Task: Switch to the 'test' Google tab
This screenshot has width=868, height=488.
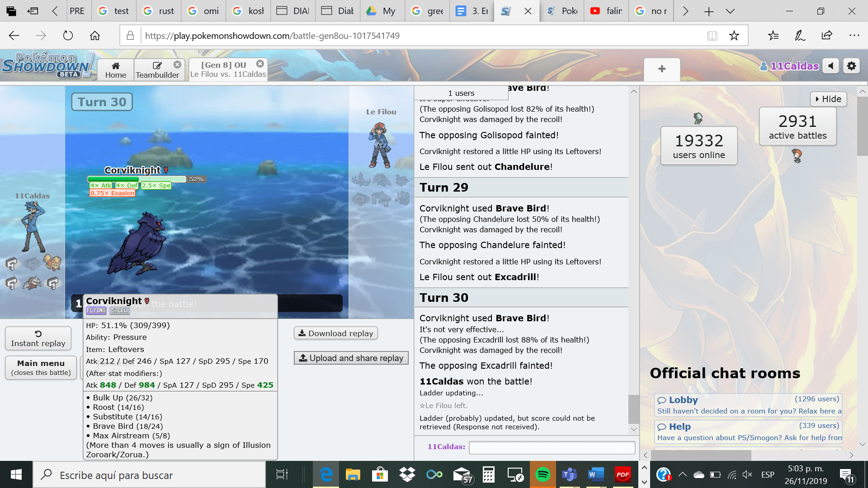Action: 114,11
